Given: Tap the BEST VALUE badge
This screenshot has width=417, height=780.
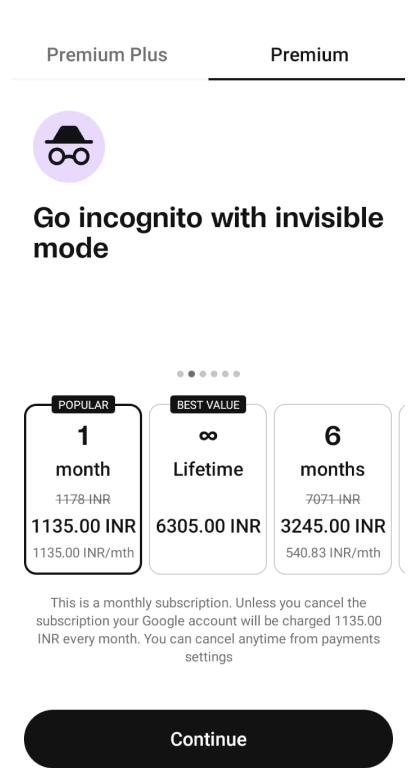Looking at the screenshot, I should pos(208,404).
